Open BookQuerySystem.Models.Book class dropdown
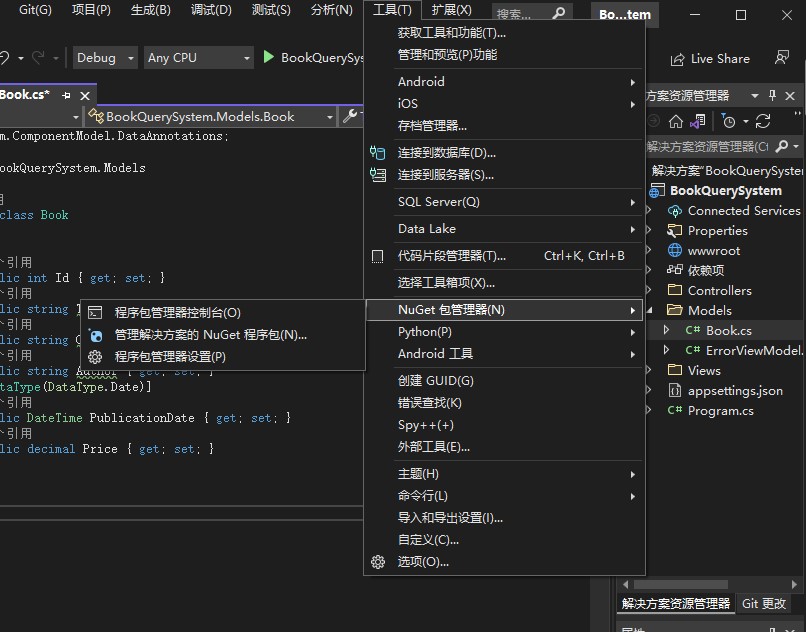806x632 pixels. (211, 117)
